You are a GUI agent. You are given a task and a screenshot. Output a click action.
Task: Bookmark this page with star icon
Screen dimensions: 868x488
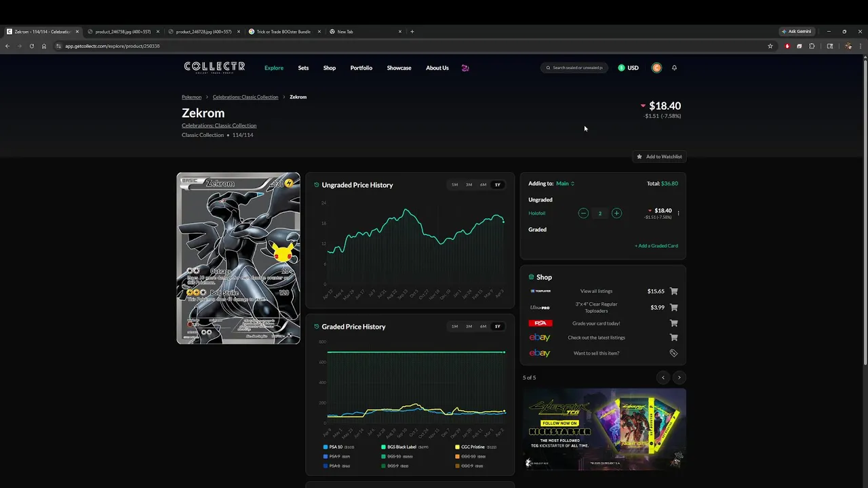pos(770,46)
